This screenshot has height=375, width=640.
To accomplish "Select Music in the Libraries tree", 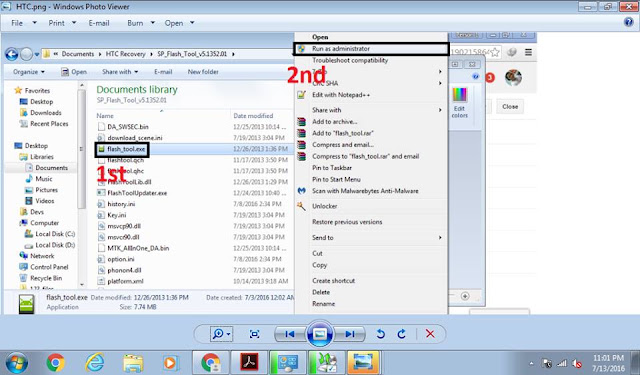I will [x=44, y=179].
